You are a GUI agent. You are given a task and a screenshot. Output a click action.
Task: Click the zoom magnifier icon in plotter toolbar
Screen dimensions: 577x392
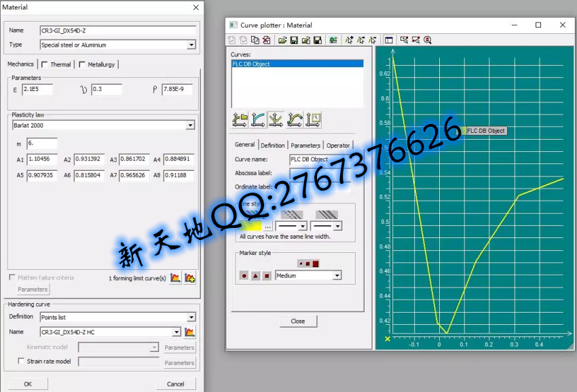coord(428,40)
